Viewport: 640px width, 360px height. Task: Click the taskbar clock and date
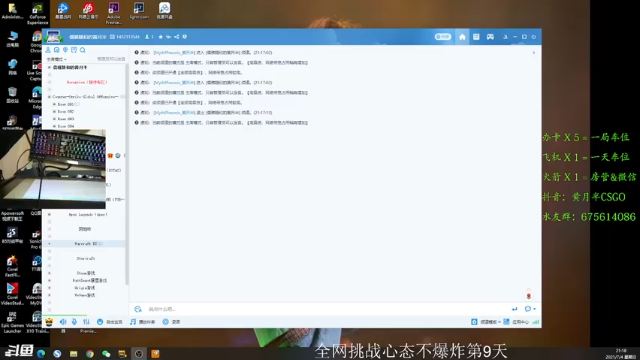pos(620,353)
